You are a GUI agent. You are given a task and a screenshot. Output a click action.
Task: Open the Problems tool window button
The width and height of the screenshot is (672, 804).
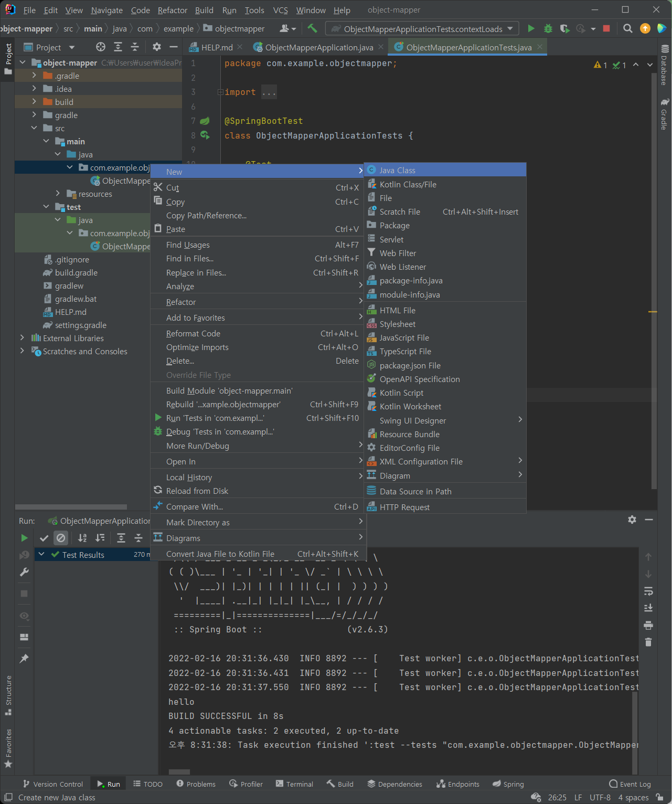click(x=196, y=784)
